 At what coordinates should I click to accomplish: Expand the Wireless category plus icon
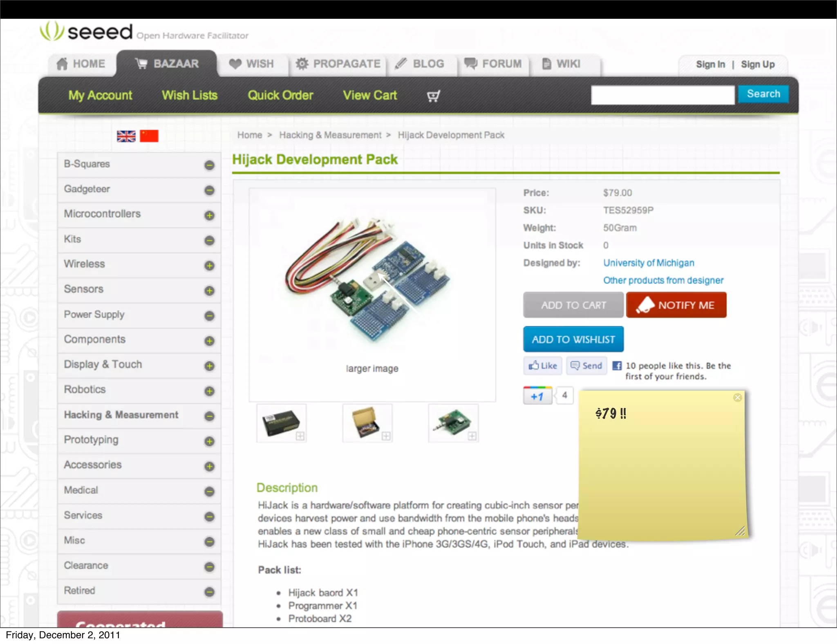tap(209, 266)
